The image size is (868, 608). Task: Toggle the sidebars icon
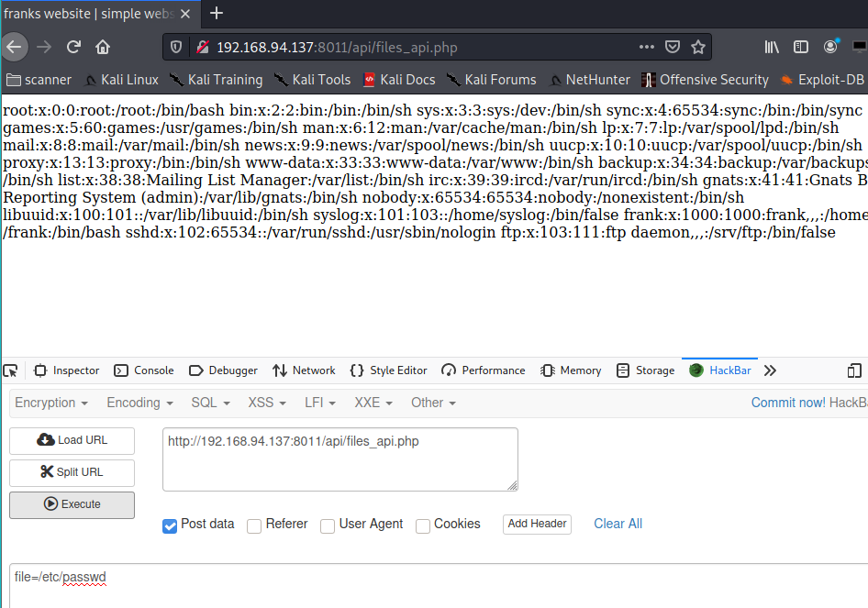pyautogui.click(x=800, y=47)
